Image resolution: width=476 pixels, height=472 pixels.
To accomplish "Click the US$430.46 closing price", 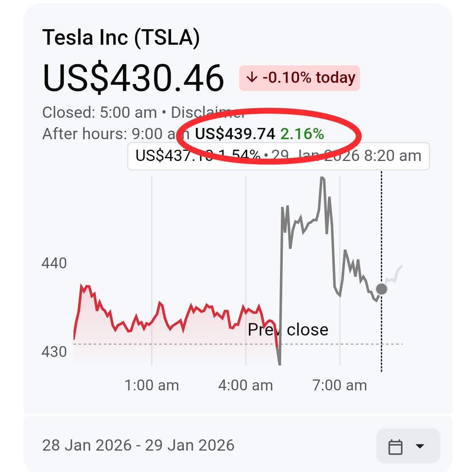I will click(x=133, y=78).
